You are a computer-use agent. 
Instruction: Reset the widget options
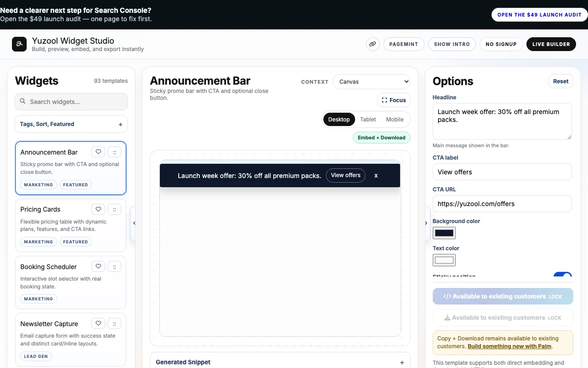561,81
